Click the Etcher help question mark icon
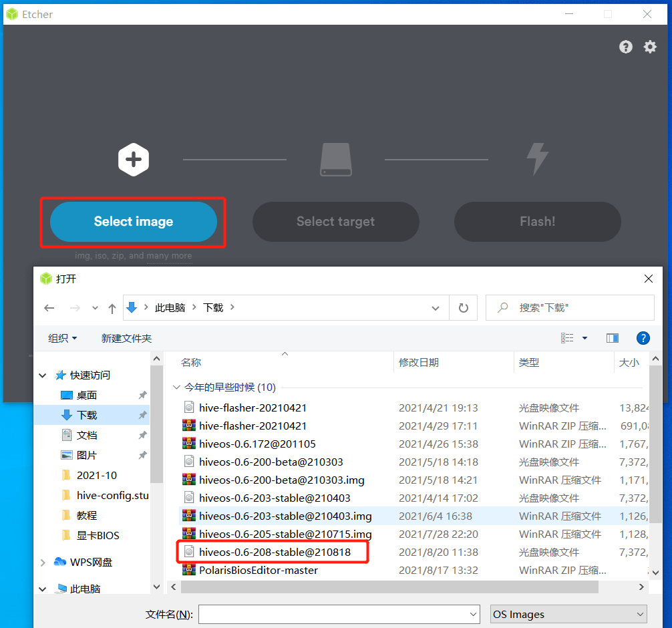Screen dimensions: 672x628 coord(625,47)
